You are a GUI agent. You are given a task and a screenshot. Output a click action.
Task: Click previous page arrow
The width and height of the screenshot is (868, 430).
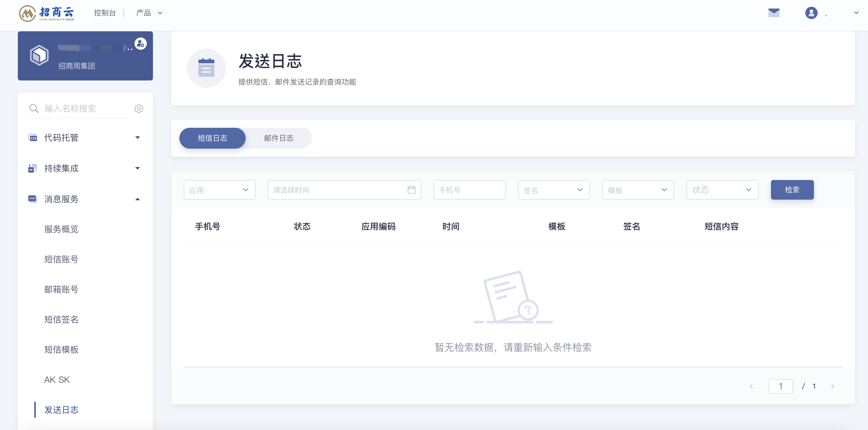click(x=751, y=386)
